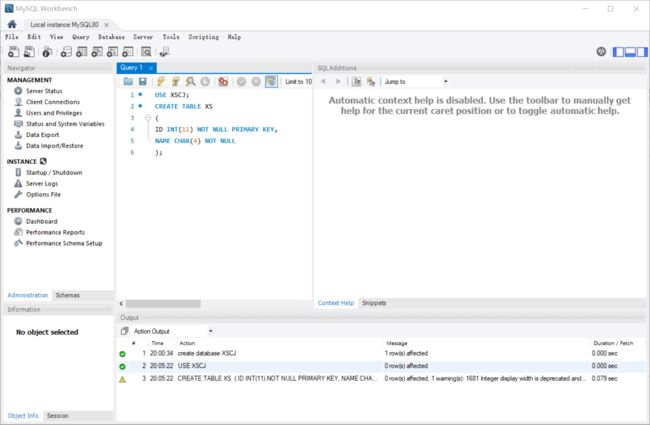Open the File menu
This screenshot has width=650, height=425.
12,37
